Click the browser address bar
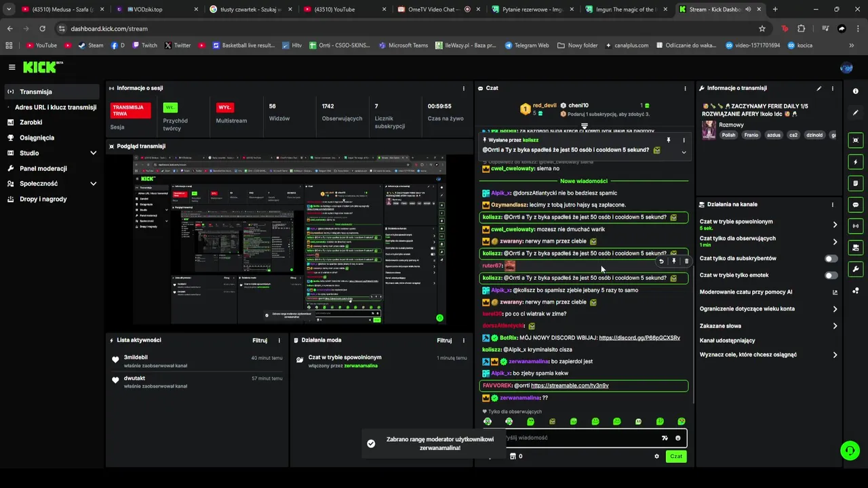868x488 pixels. (407, 28)
